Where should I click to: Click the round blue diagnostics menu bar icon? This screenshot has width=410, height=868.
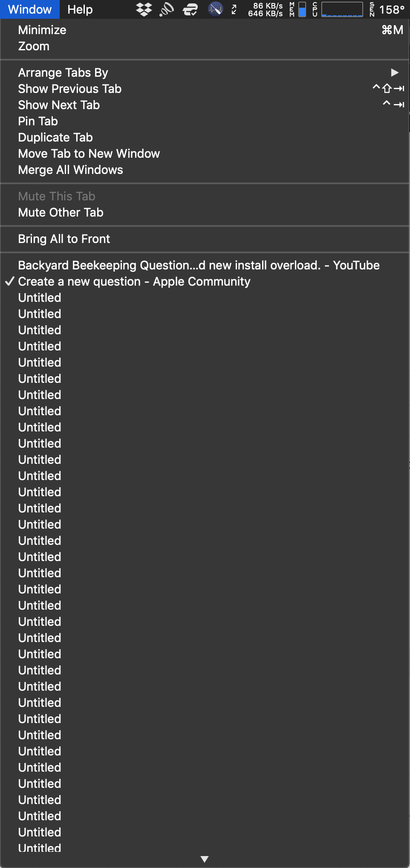pos(216,9)
